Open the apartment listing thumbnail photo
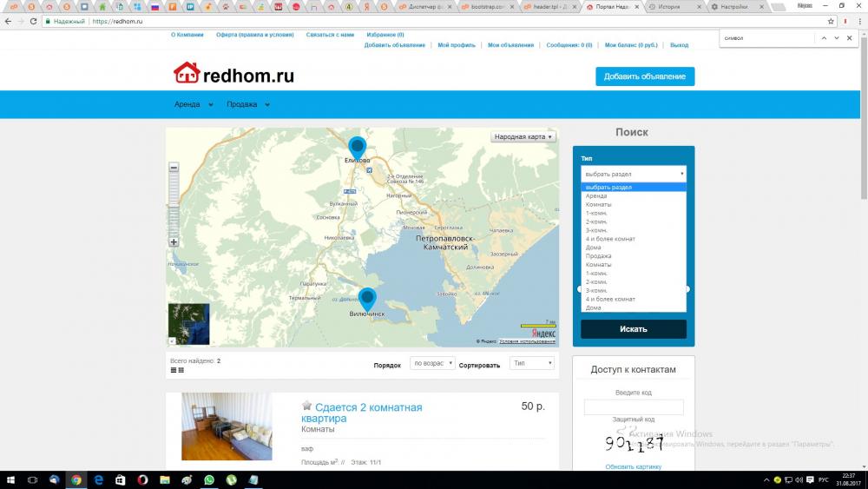868x489 pixels. (x=227, y=426)
